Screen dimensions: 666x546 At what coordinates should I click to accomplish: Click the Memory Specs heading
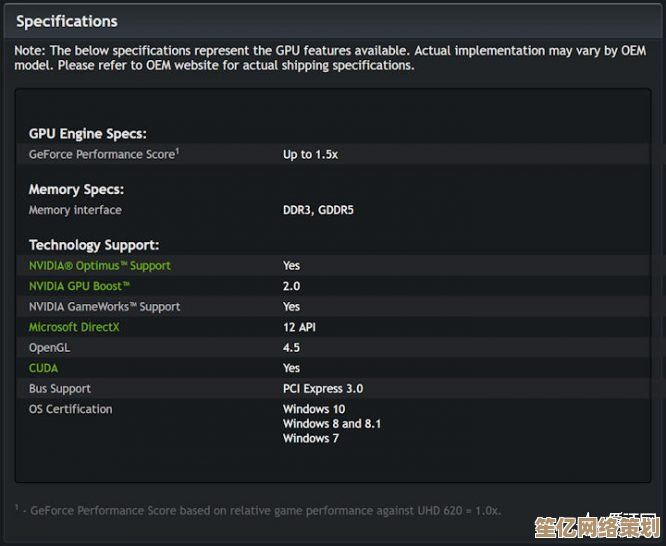coord(76,190)
